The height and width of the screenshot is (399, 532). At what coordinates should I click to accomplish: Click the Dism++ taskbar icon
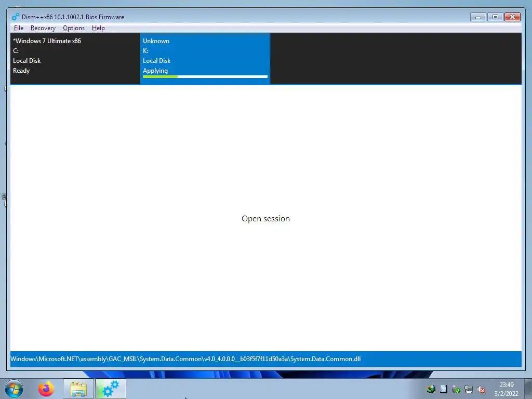pos(111,389)
